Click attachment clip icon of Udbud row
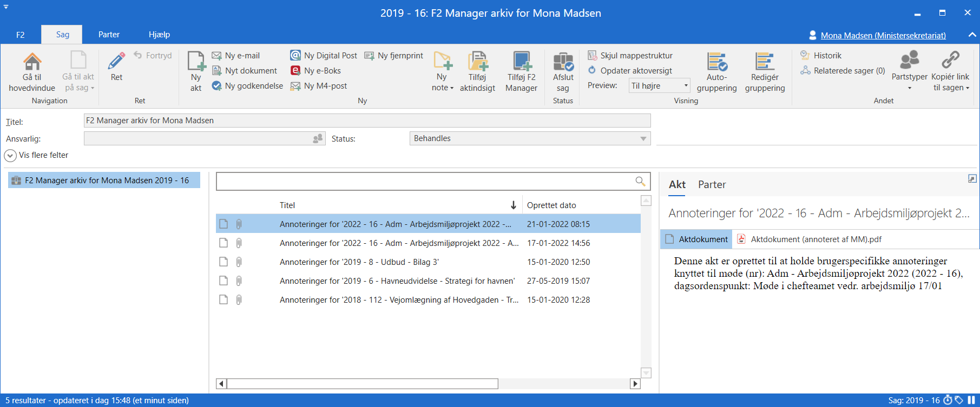980x407 pixels. pyautogui.click(x=239, y=262)
